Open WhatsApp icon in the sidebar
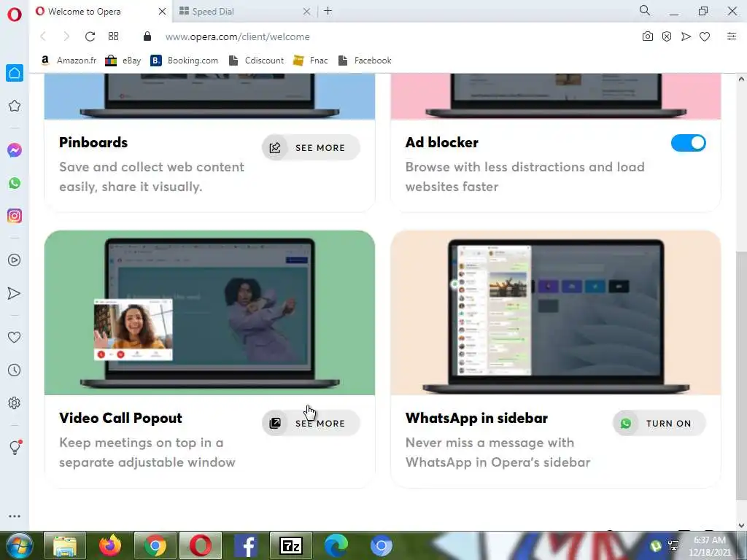The image size is (747, 560). 15,183
